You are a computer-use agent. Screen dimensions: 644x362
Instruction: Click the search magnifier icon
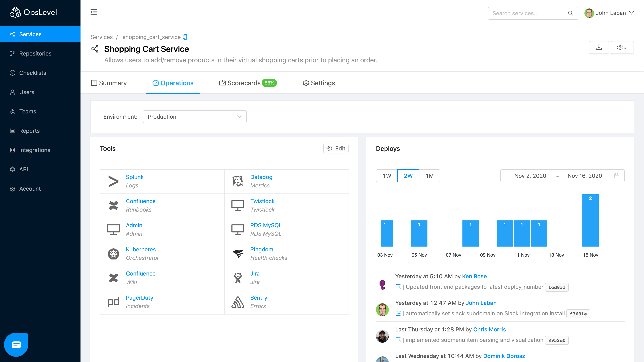coord(571,13)
